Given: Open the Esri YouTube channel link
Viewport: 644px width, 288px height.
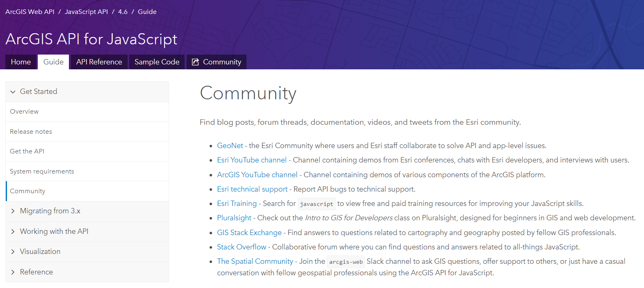Looking at the screenshot, I should 252,160.
